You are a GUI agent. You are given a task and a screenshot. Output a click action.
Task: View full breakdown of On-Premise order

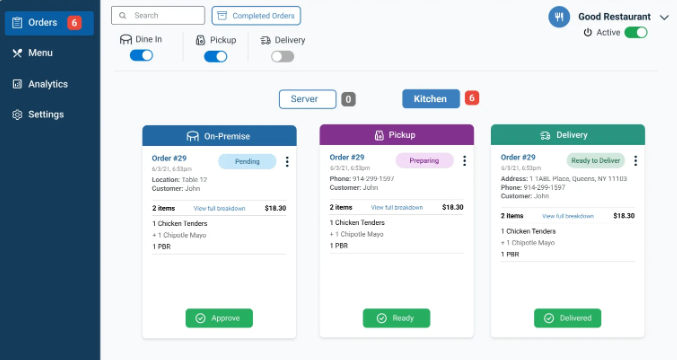coord(219,208)
